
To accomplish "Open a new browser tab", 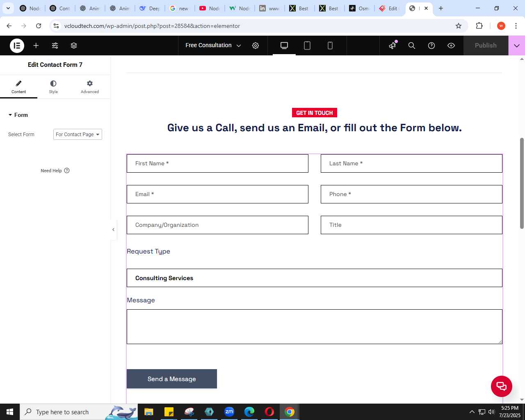I will (x=441, y=8).
